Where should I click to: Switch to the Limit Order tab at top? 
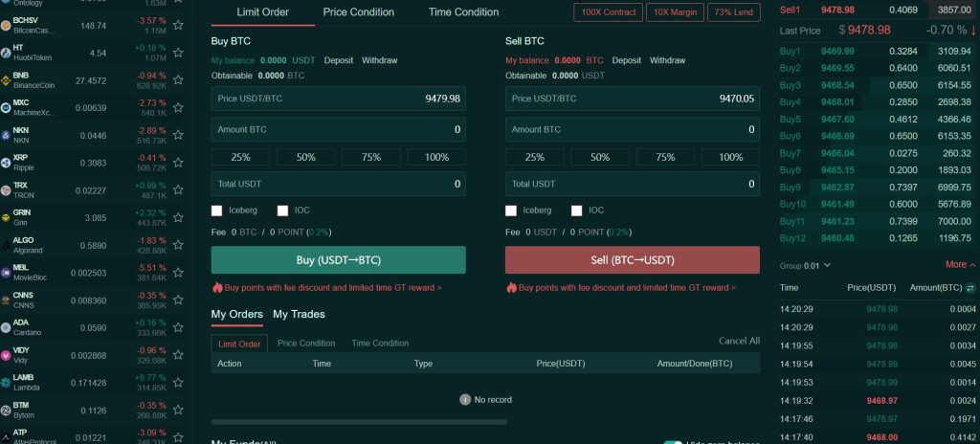point(262,11)
